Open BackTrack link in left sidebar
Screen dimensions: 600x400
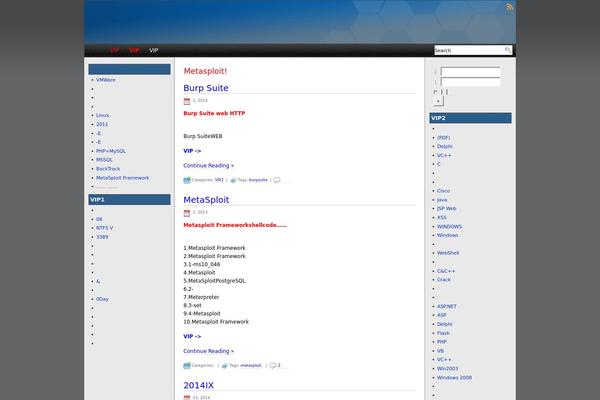pos(108,169)
